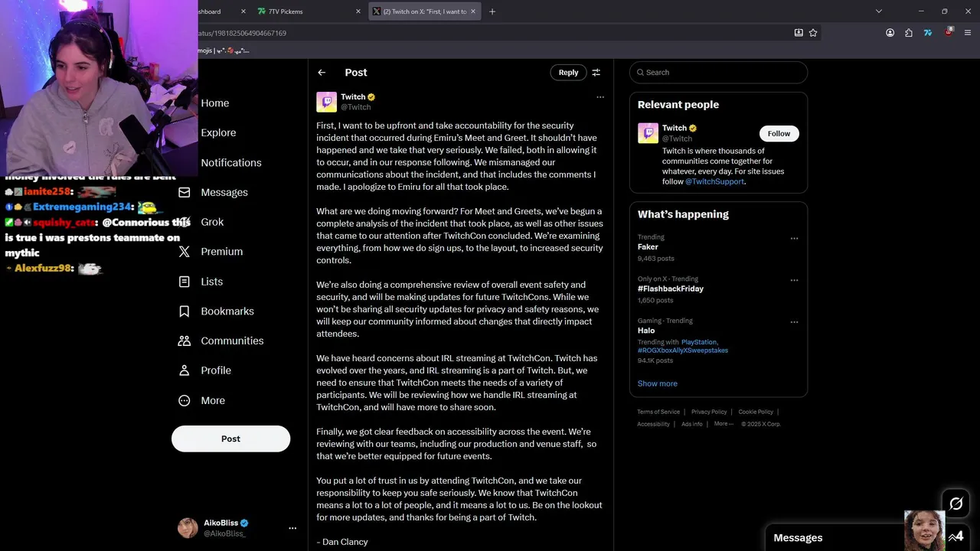Open a new tab with plus button

point(492,11)
